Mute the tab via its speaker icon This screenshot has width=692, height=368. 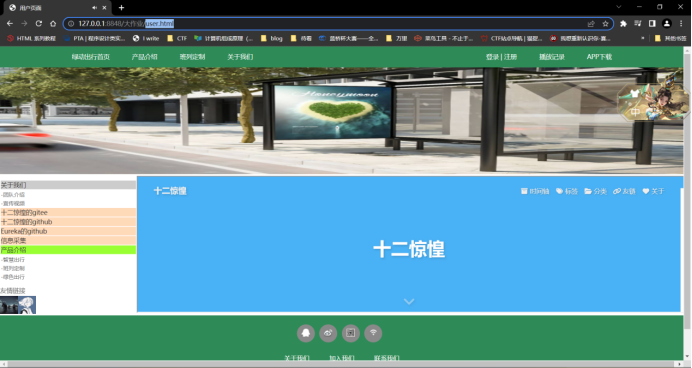(x=94, y=8)
